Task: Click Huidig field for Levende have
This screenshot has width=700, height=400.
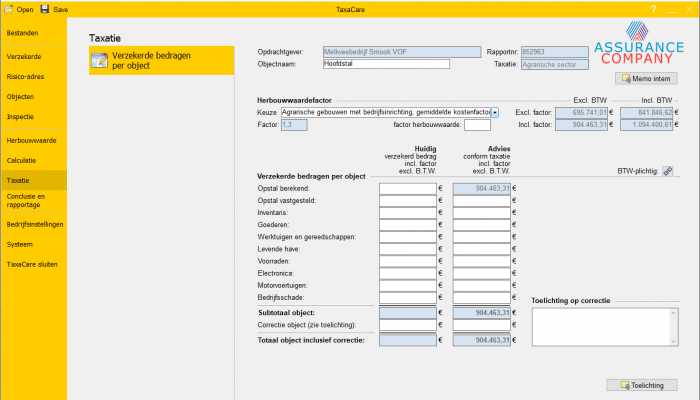Action: pyautogui.click(x=408, y=249)
